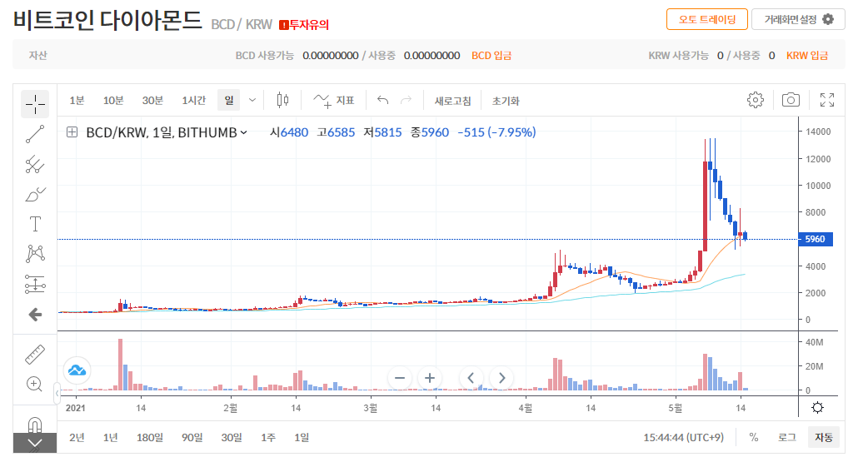Click the 40M volume axis label
The width and height of the screenshot is (868, 462).
pyautogui.click(x=815, y=342)
